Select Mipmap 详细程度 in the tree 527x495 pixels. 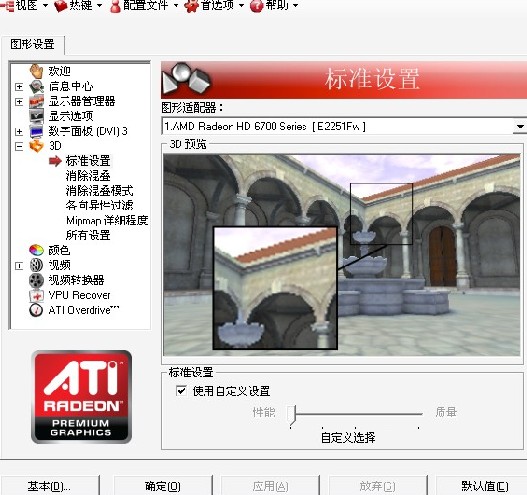[107, 220]
